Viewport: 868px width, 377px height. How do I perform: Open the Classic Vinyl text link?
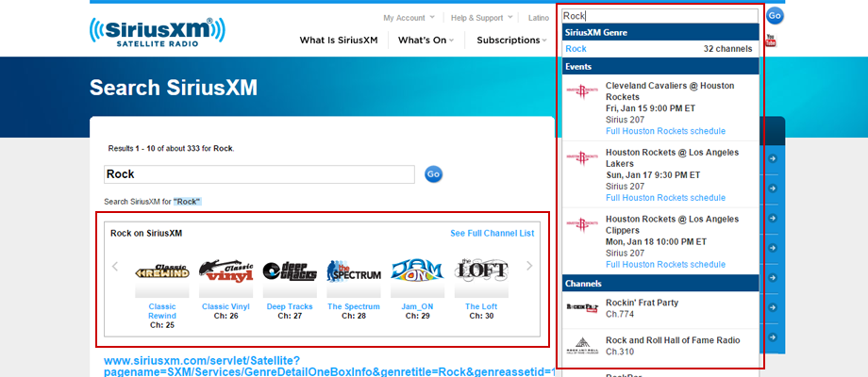coord(225,306)
